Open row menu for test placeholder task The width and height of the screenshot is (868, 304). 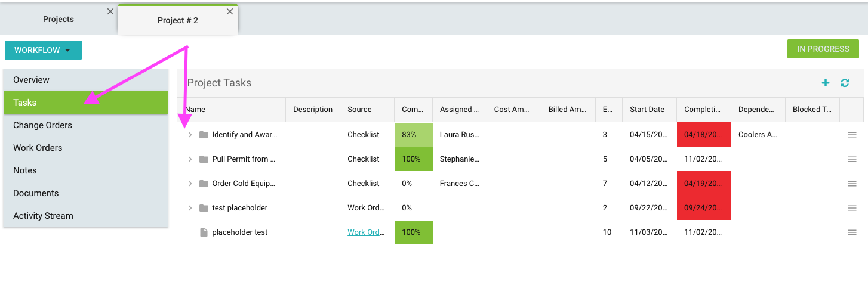[852, 208]
